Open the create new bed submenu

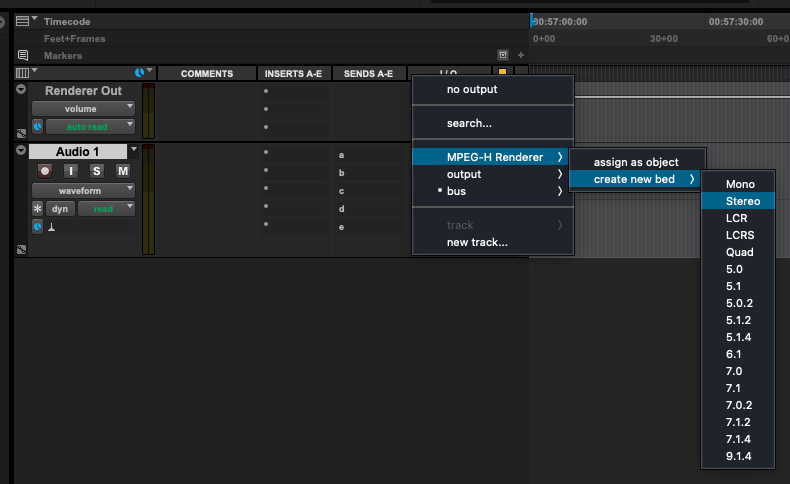tap(634, 179)
